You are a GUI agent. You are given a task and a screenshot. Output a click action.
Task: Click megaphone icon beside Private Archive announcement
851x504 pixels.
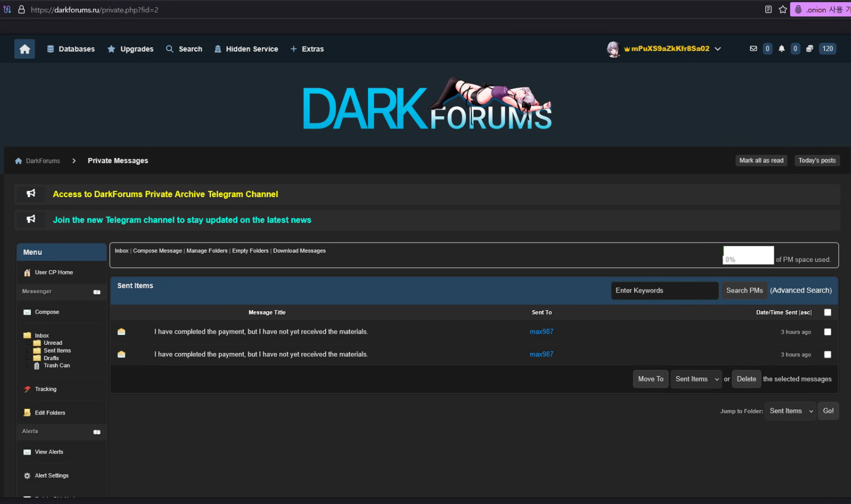coord(31,193)
